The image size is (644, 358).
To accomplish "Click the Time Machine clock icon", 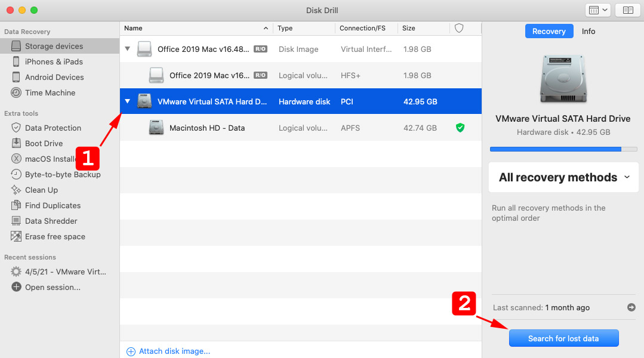I will [x=16, y=93].
